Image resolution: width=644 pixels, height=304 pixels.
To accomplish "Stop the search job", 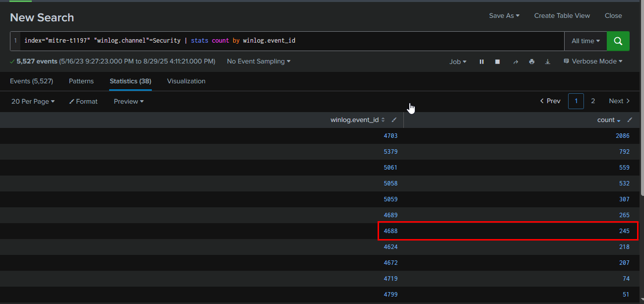I will (x=497, y=61).
